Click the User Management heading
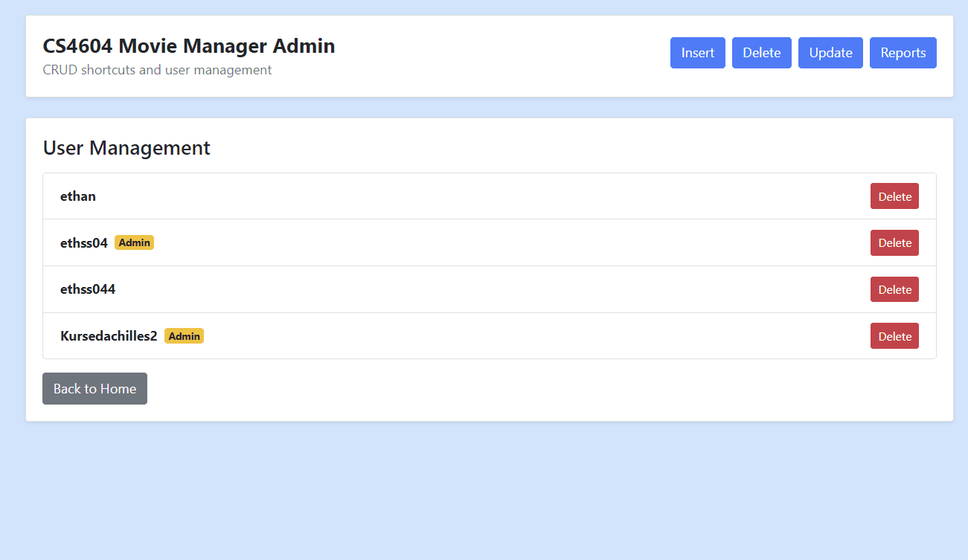This screenshot has width=968, height=560. (126, 148)
